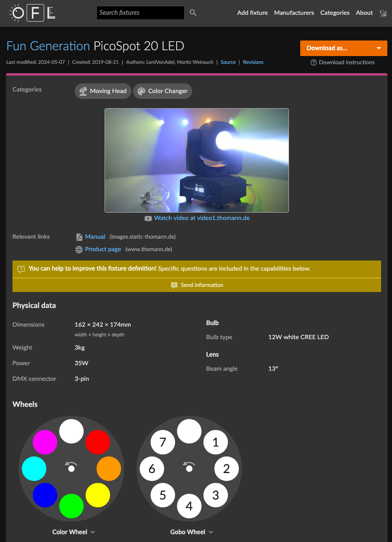Click inside the Search fixtures field
Image resolution: width=392 pixels, height=542 pixels.
[140, 13]
